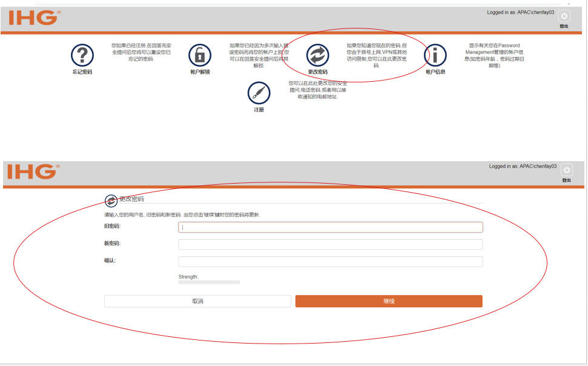
Task: Select the power icon on the lower page header
Action: 566,170
